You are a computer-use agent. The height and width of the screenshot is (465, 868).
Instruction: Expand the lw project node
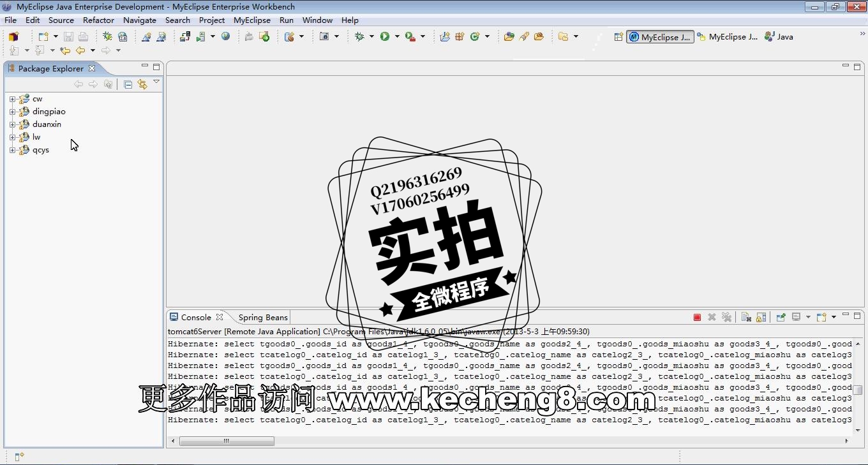[x=12, y=137]
